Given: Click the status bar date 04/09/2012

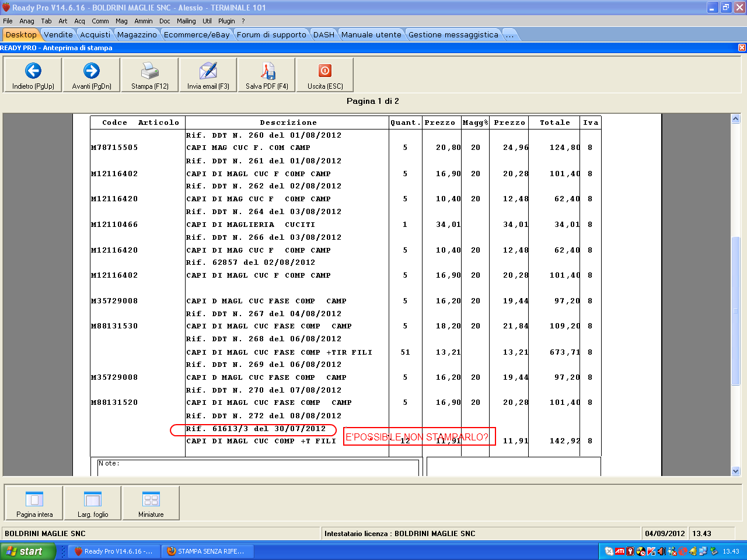Looking at the screenshot, I should 665,534.
